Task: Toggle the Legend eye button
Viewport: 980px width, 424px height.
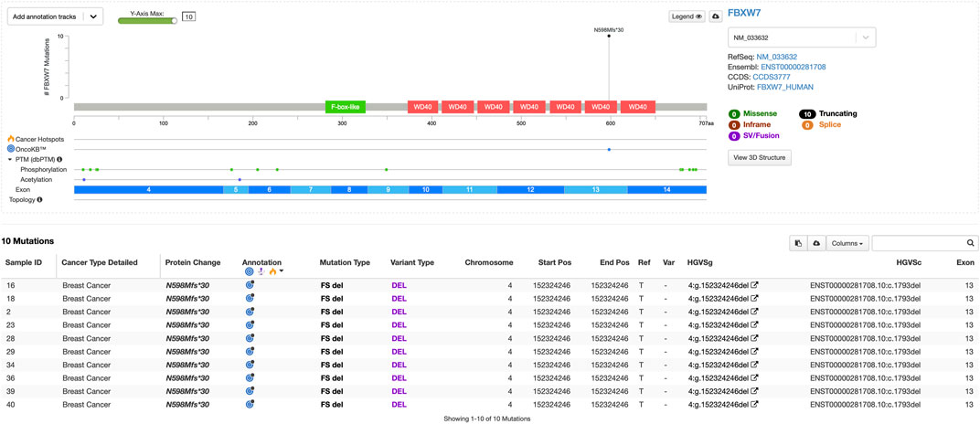Action: tap(687, 16)
